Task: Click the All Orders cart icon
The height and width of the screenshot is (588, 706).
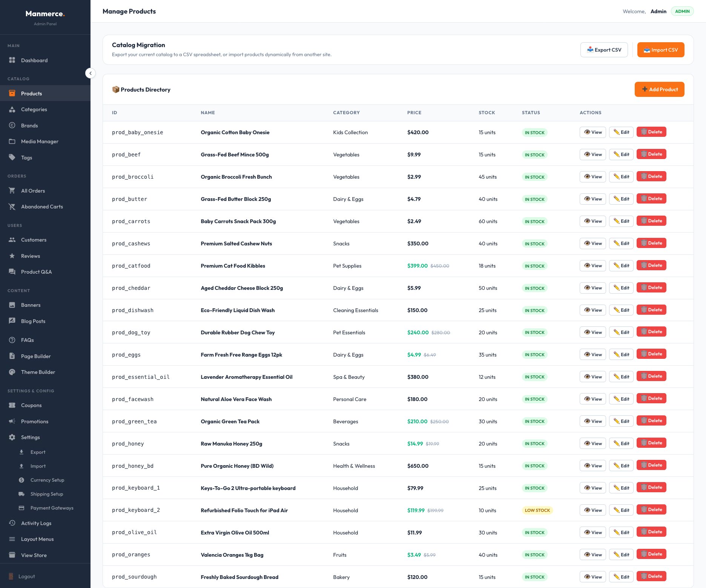Action: tap(12, 191)
